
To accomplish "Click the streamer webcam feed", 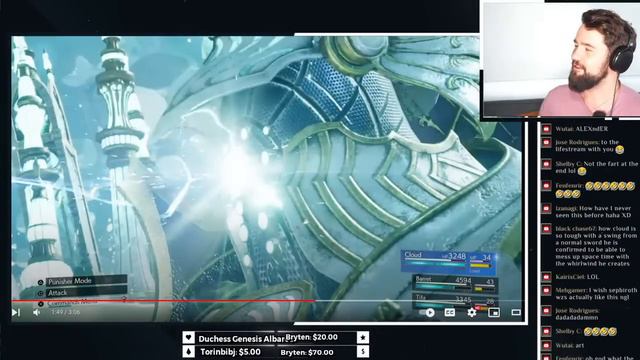I will pos(562,60).
